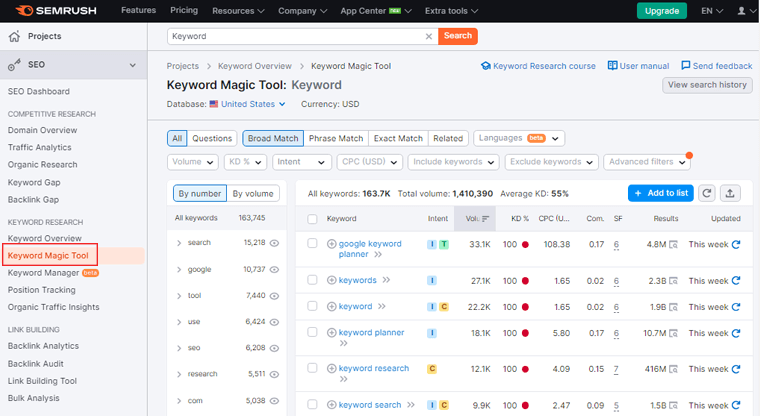Toggle eye icon for search group
This screenshot has height=416, width=760.
click(x=274, y=243)
